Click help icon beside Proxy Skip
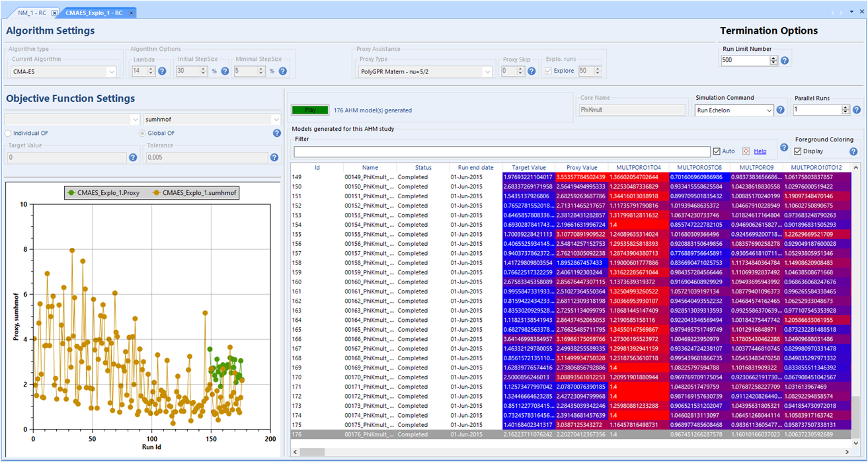 532,71
